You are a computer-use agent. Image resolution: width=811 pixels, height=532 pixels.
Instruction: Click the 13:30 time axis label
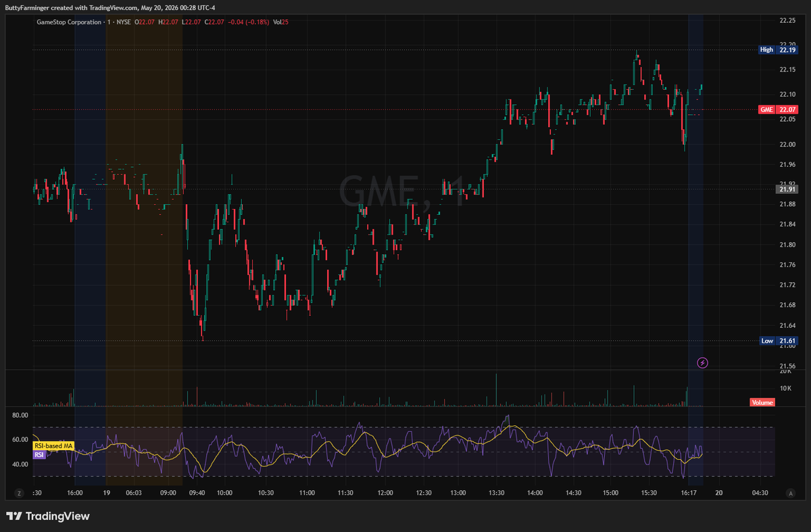point(497,493)
